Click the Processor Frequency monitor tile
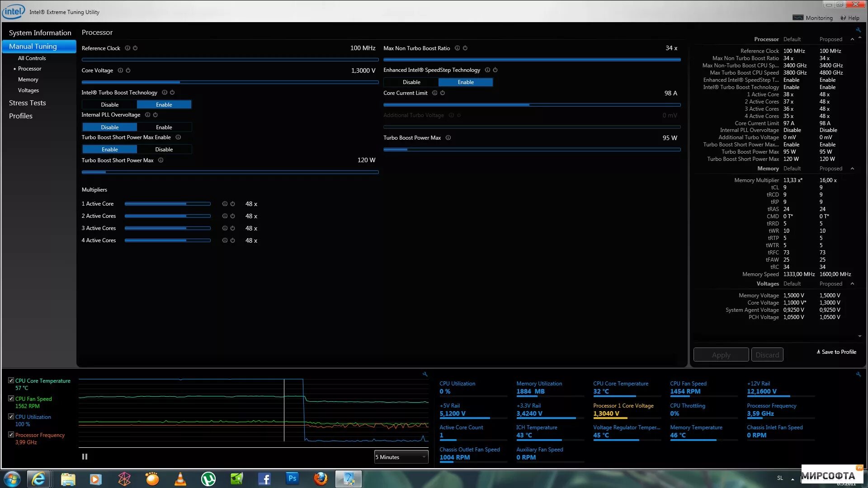Screen dimensions: 868x488 click(x=781, y=411)
